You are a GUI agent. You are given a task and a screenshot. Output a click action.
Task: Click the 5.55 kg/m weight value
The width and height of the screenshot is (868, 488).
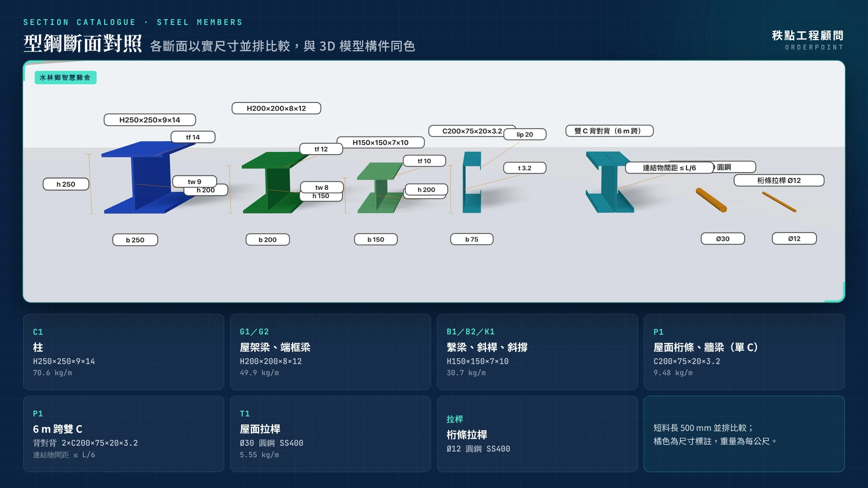tap(259, 455)
